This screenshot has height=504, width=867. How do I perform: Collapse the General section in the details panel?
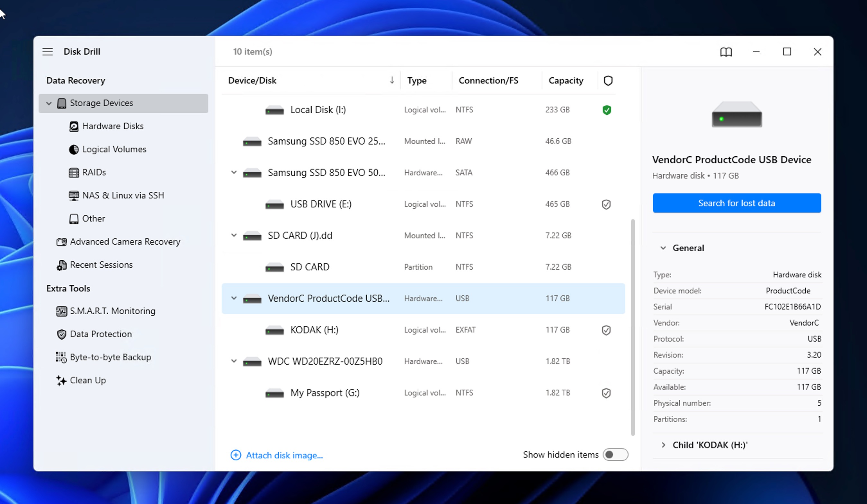pyautogui.click(x=664, y=248)
